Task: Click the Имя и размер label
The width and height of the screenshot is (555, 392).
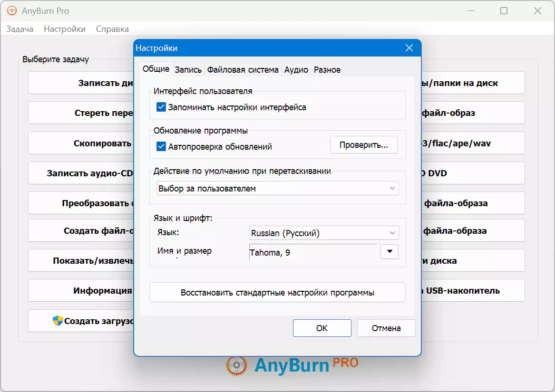Action: pyautogui.click(x=185, y=251)
